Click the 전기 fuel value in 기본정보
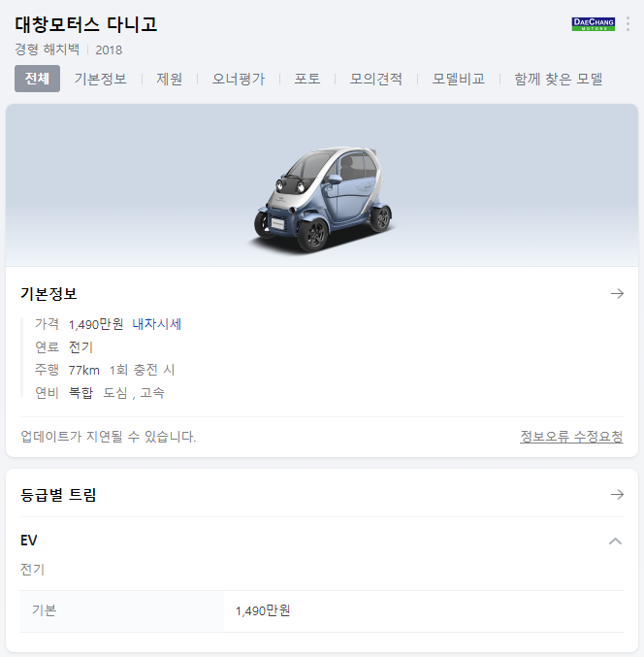Viewport: 644px width, 657px height. [80, 346]
